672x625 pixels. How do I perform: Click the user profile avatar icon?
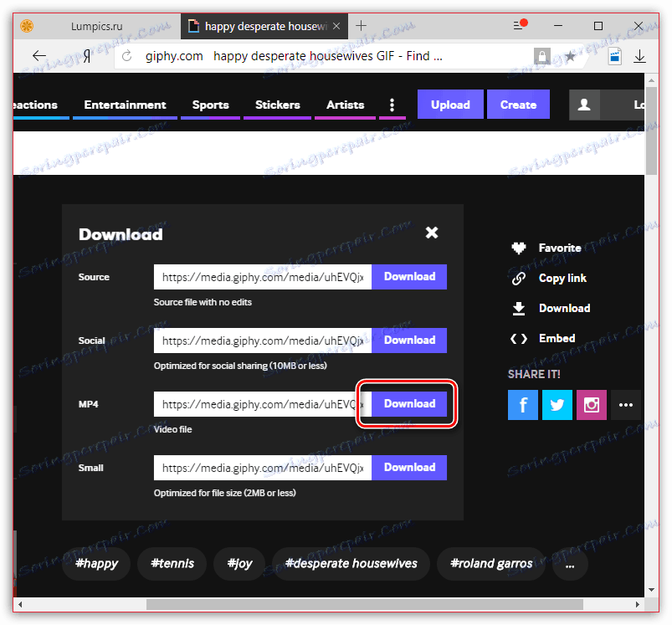(584, 105)
